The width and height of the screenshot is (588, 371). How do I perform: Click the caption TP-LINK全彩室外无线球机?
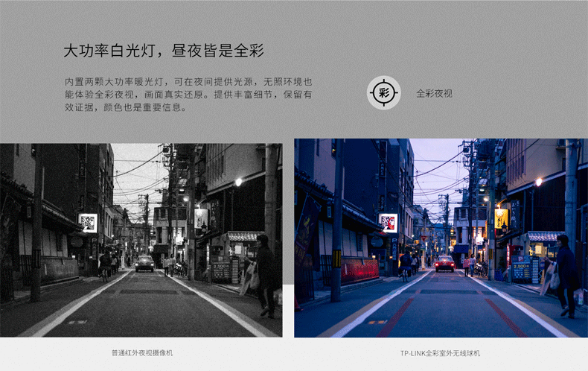440,353
